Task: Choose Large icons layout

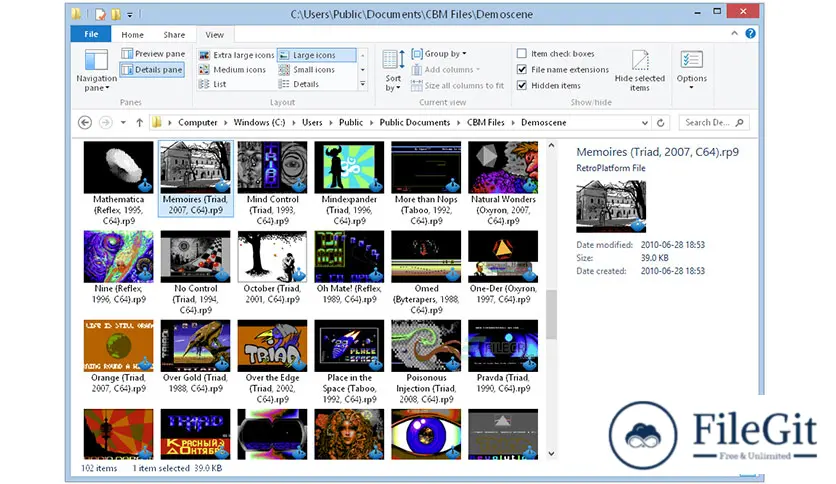Action: (x=316, y=55)
